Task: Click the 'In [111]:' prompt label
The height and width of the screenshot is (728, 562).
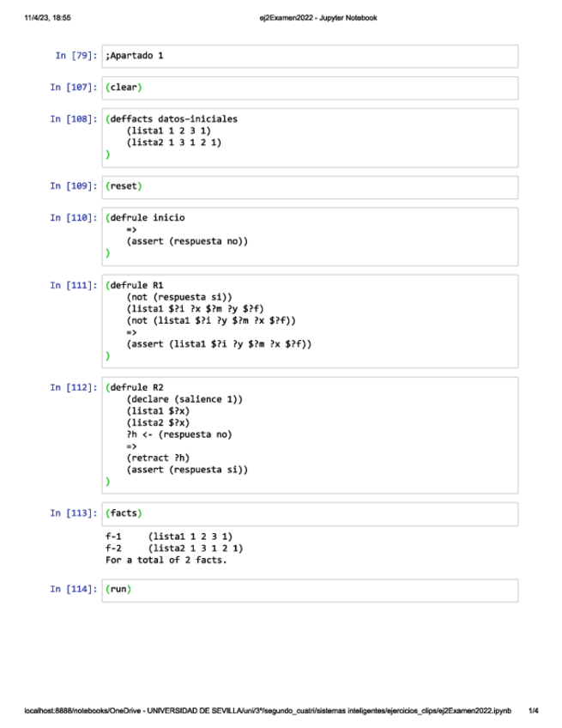Action: coord(74,285)
